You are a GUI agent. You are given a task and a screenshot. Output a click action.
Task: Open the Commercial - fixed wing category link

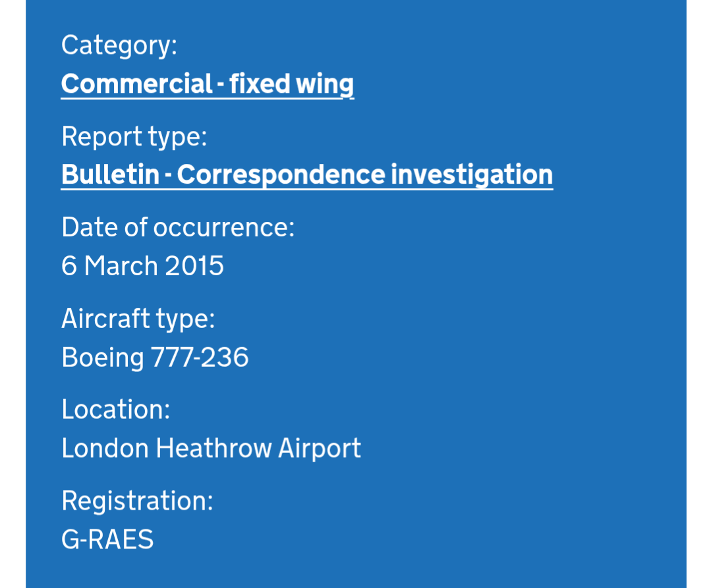(207, 84)
